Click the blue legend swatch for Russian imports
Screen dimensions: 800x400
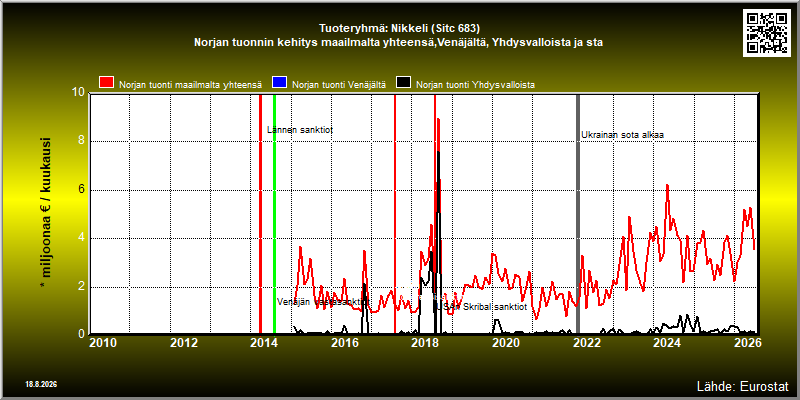(x=280, y=83)
